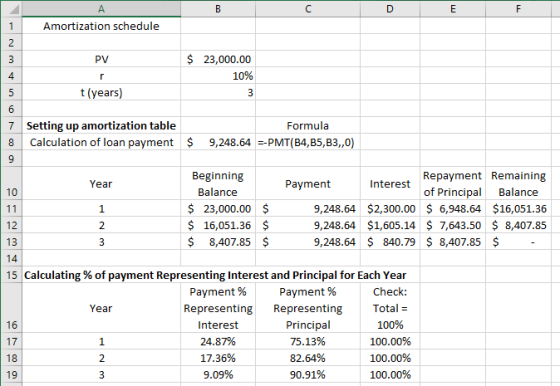Click 'Setting up amortization table' heading
Viewport: 560px width, 386px height.
pyautogui.click(x=101, y=126)
